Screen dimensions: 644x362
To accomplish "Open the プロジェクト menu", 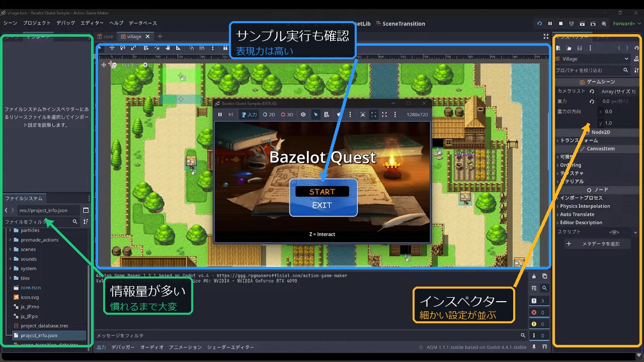I will [x=37, y=23].
